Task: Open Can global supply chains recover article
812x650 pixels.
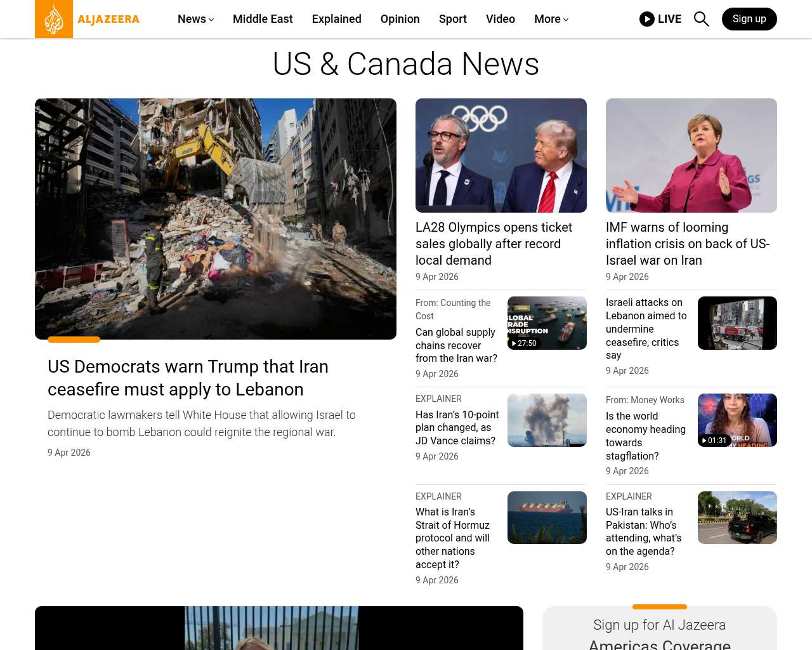Action: [457, 345]
